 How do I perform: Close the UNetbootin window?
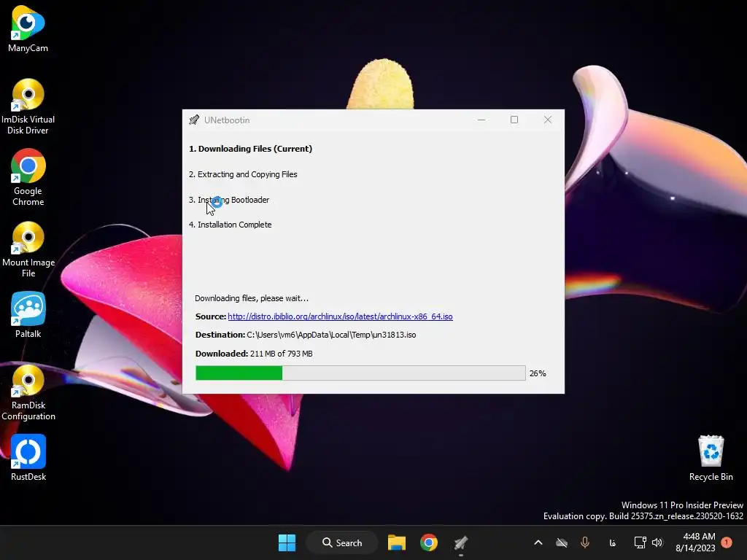coord(548,120)
